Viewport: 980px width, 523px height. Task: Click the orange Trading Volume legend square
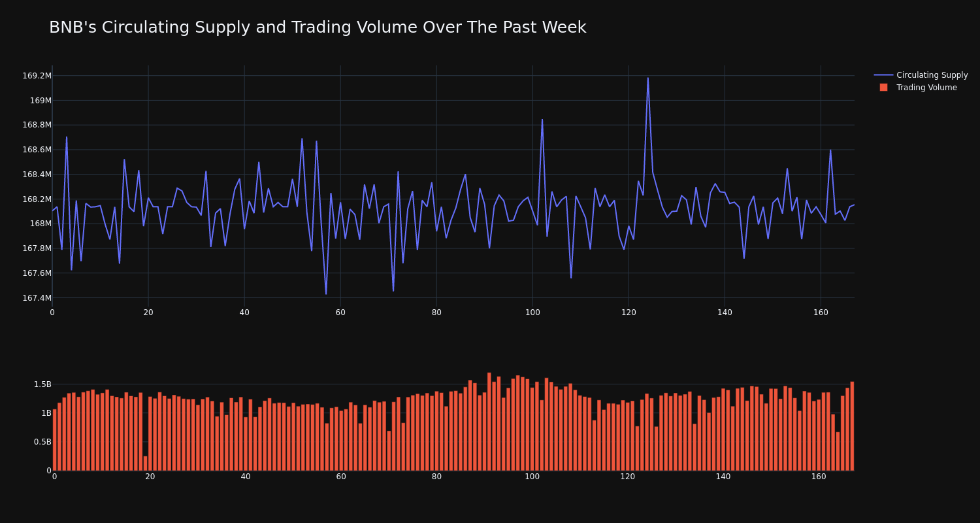[883, 88]
